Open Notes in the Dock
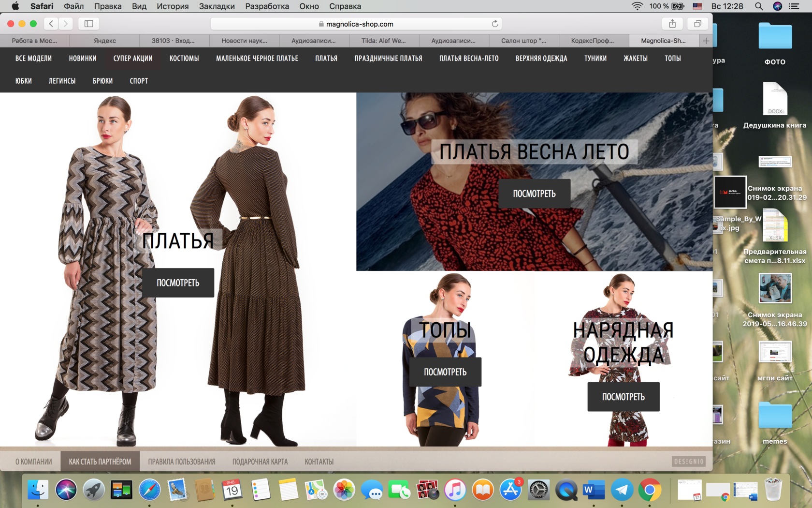Screen dimensions: 812x508 click(x=288, y=490)
